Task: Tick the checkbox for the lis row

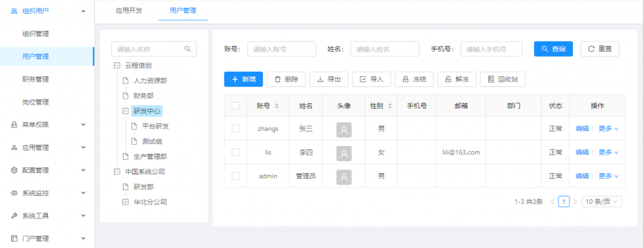Action: coord(235,152)
